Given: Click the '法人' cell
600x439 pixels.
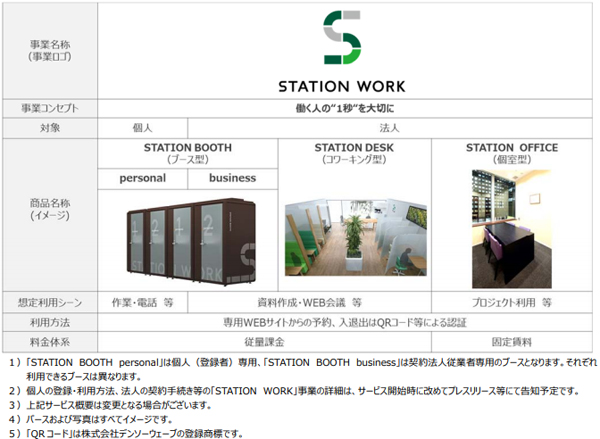Looking at the screenshot, I should click(390, 128).
